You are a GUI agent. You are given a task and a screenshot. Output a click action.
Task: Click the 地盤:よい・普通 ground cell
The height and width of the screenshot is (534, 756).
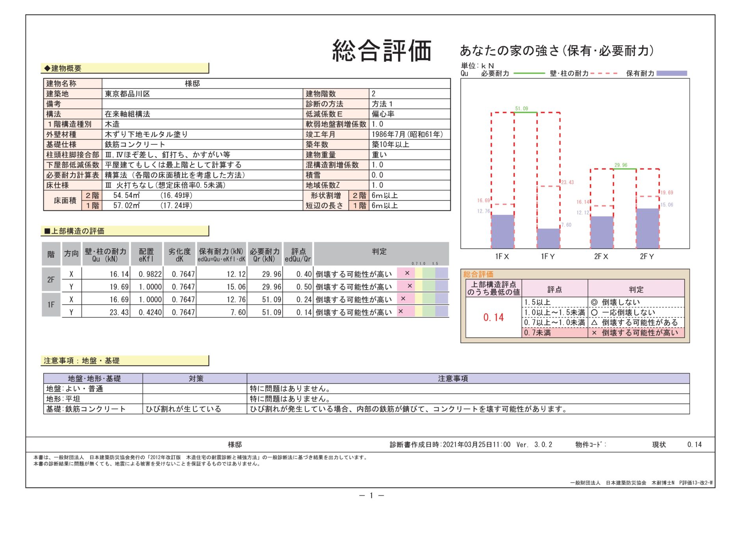(93, 389)
